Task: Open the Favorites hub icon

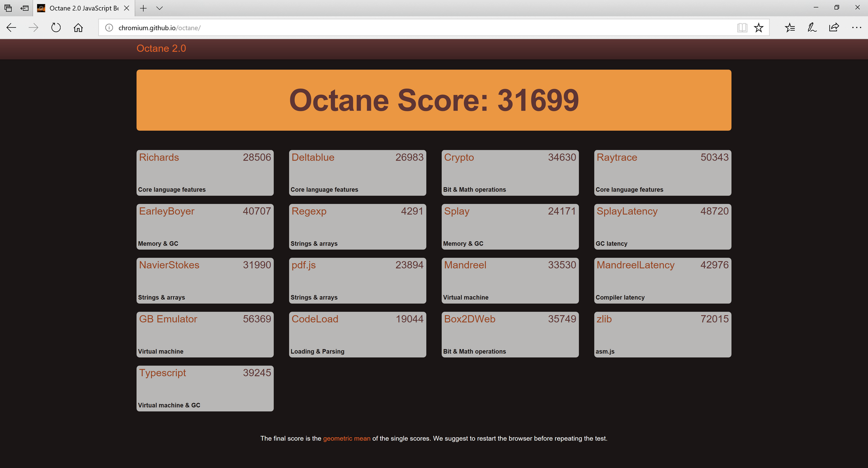Action: coord(790,28)
